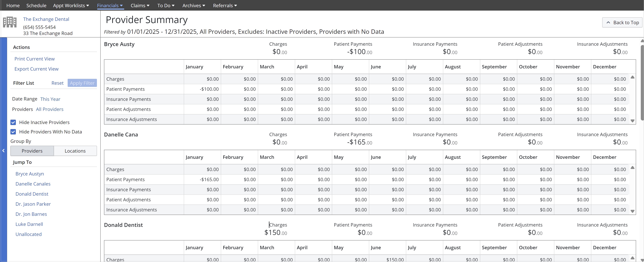Select the Danelle Cana provider heading
Viewport: 644px width, 262px height.
click(x=121, y=135)
